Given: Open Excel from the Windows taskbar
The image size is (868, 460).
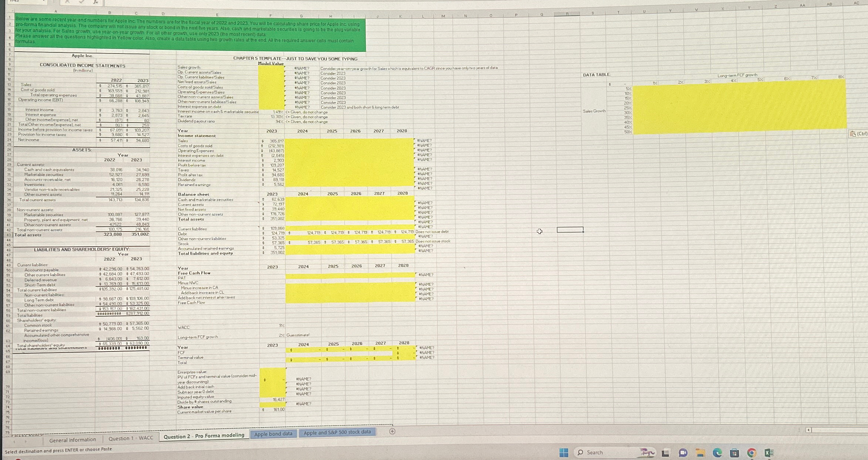Looking at the screenshot, I should 769,453.
